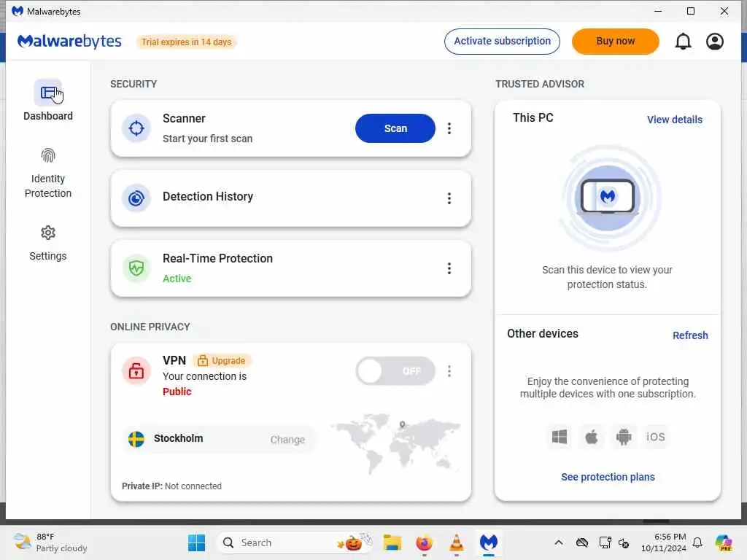
Task: Open File Explorer from the taskbar
Action: click(392, 542)
